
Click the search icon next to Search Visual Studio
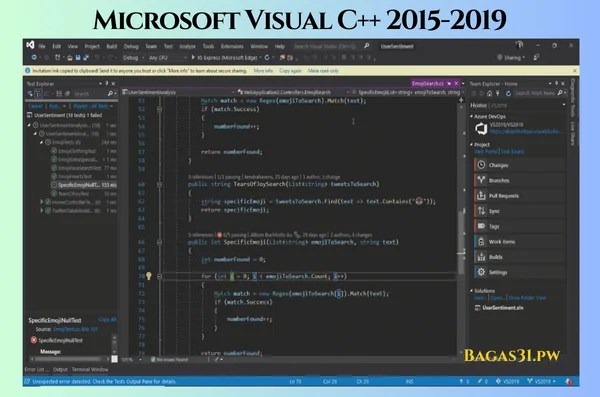[x=366, y=46]
